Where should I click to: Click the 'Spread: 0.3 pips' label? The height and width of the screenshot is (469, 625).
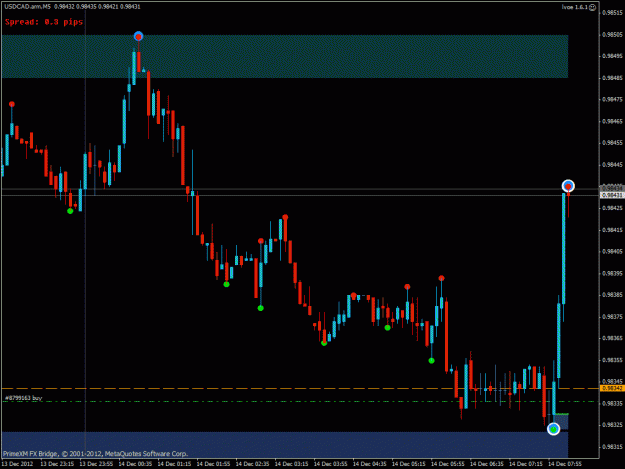[x=44, y=22]
